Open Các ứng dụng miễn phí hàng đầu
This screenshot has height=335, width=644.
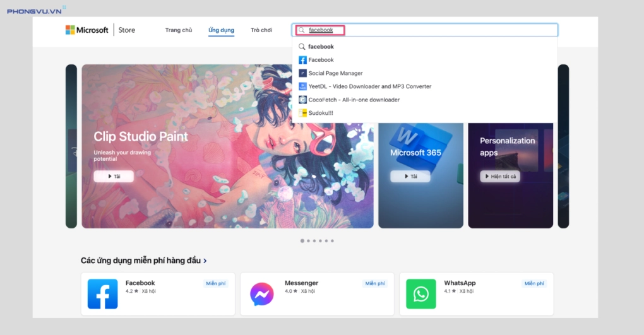(140, 261)
